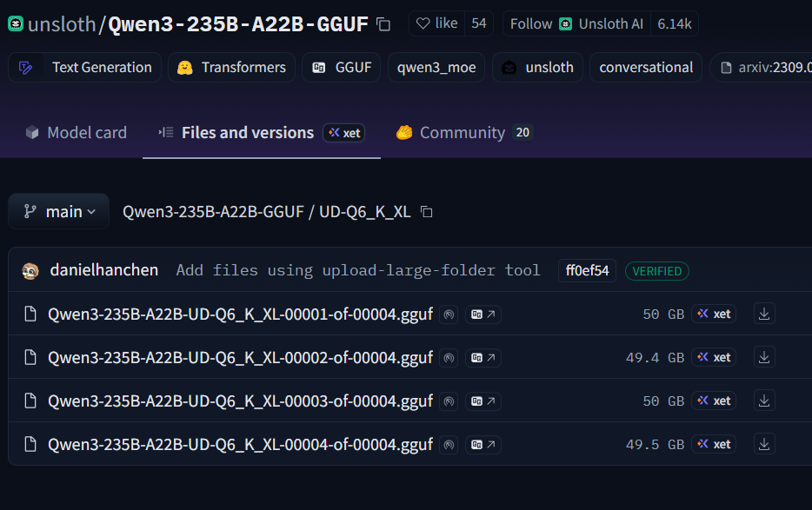Follow Unsloth AI
Image resolution: width=812 pixels, height=510 pixels.
576,23
